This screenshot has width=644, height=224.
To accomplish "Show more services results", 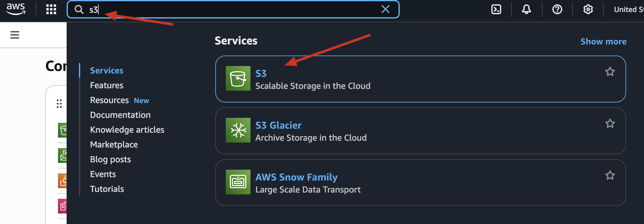I will [x=603, y=41].
